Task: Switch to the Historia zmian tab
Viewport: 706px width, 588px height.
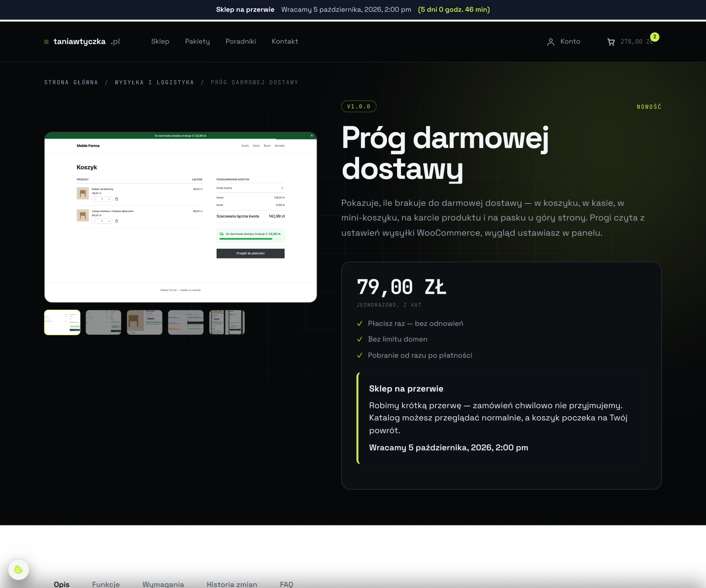Action: point(232,584)
